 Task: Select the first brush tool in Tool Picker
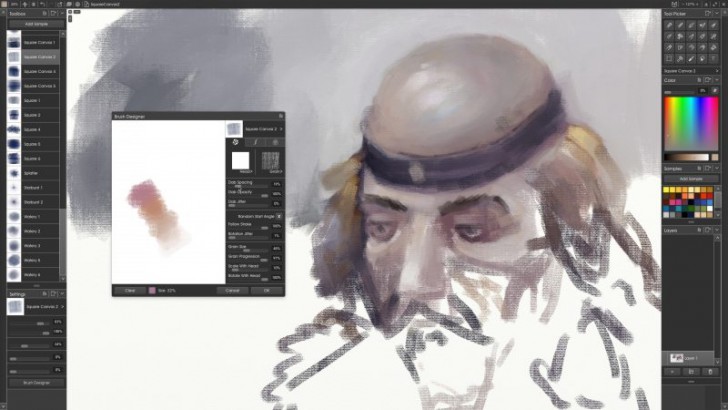pos(669,25)
